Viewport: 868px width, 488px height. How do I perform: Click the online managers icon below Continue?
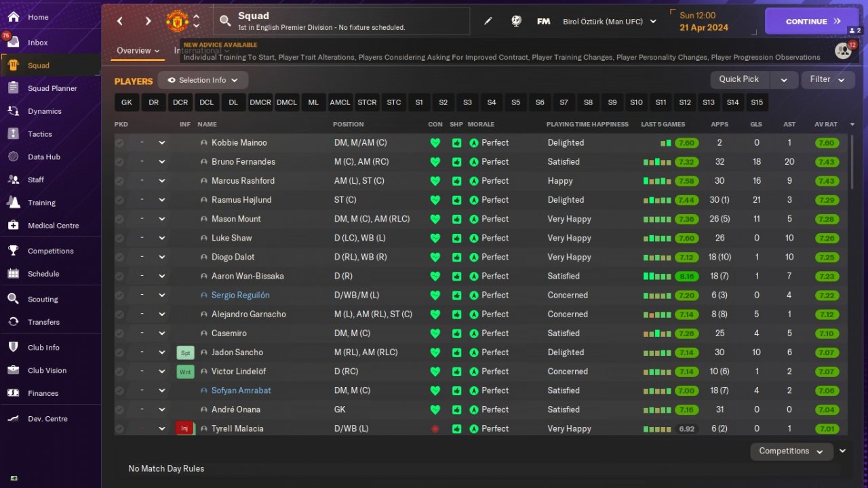pos(854,30)
